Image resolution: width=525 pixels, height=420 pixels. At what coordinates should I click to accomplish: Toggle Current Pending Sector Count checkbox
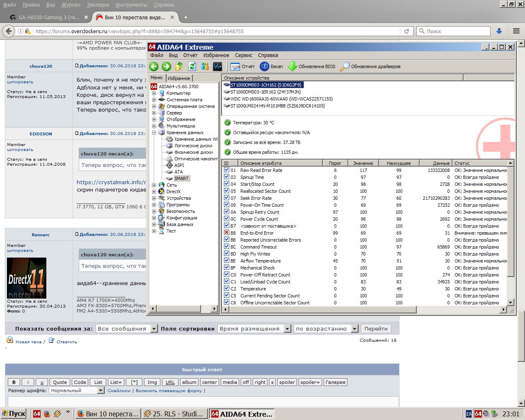pos(226,295)
